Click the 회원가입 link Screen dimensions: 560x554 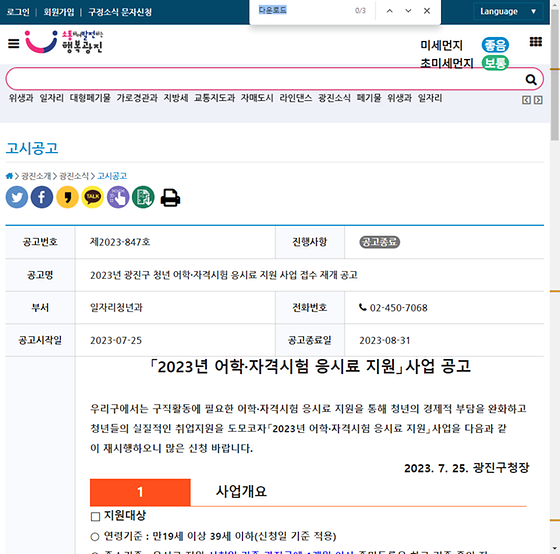pos(59,12)
